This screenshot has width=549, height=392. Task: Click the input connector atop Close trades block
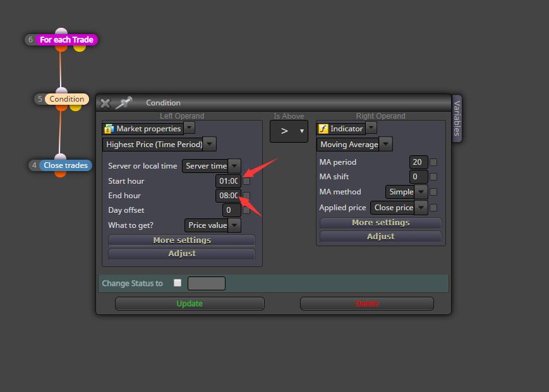point(60,157)
